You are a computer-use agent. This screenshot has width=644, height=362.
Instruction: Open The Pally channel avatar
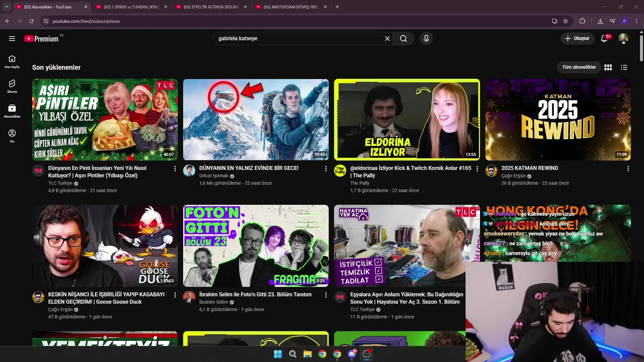340,171
